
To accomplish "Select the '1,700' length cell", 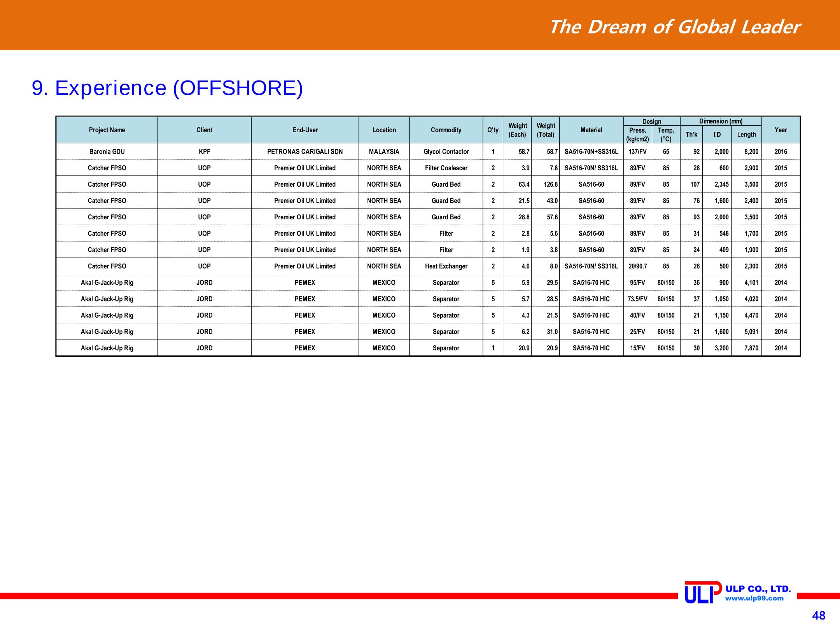I will [747, 233].
